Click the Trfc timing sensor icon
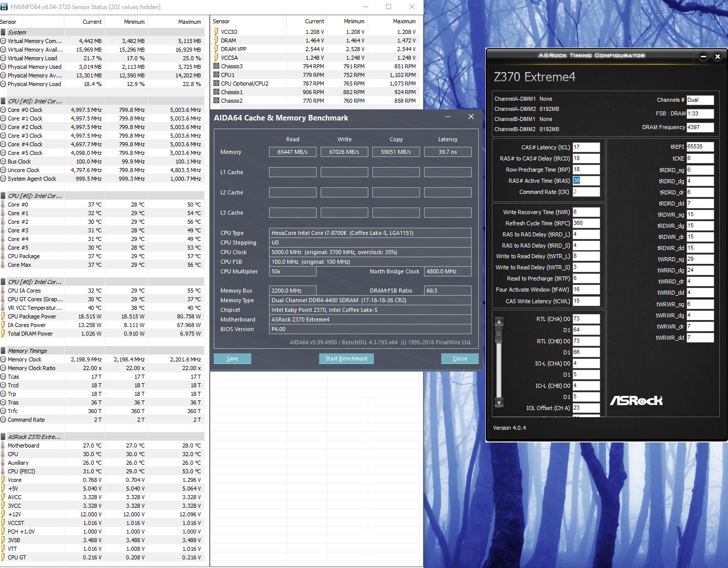 click(4, 411)
